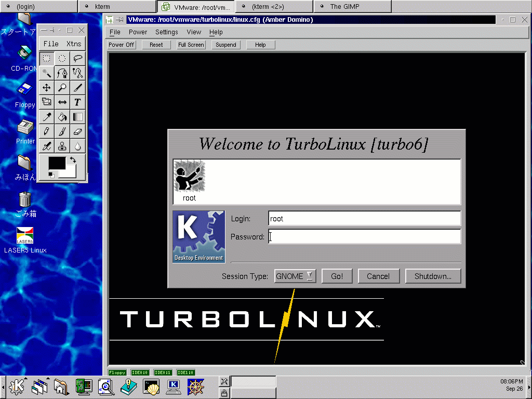Select the Color Picker eyedropper tool
Image resolution: width=532 pixels, height=399 pixels.
click(46, 117)
